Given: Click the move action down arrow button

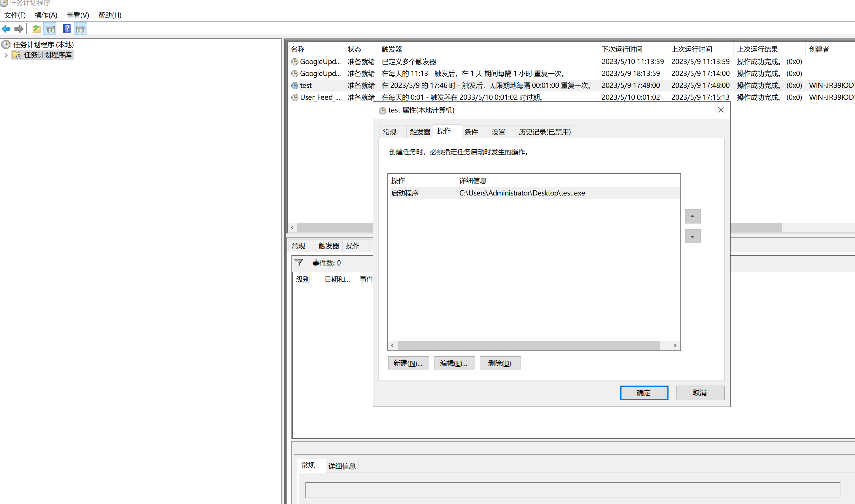Looking at the screenshot, I should [x=692, y=236].
